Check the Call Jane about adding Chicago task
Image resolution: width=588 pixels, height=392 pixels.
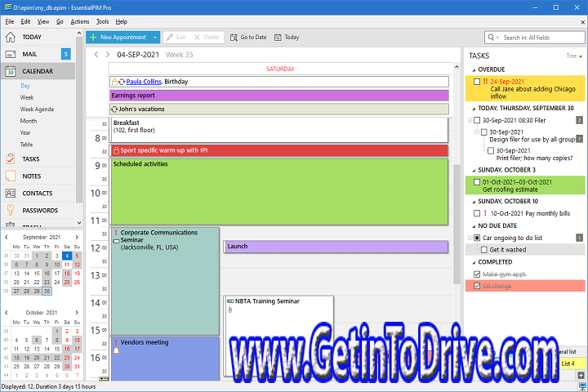(477, 82)
